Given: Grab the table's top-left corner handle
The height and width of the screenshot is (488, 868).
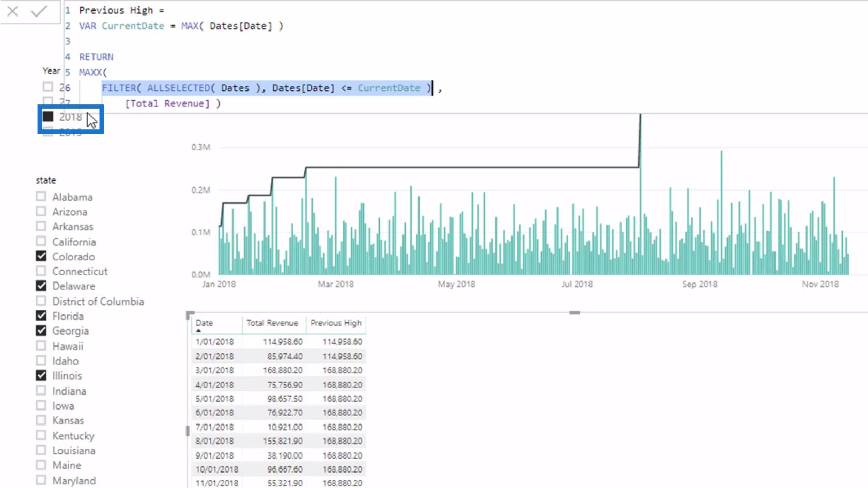Looking at the screenshot, I should [x=190, y=315].
